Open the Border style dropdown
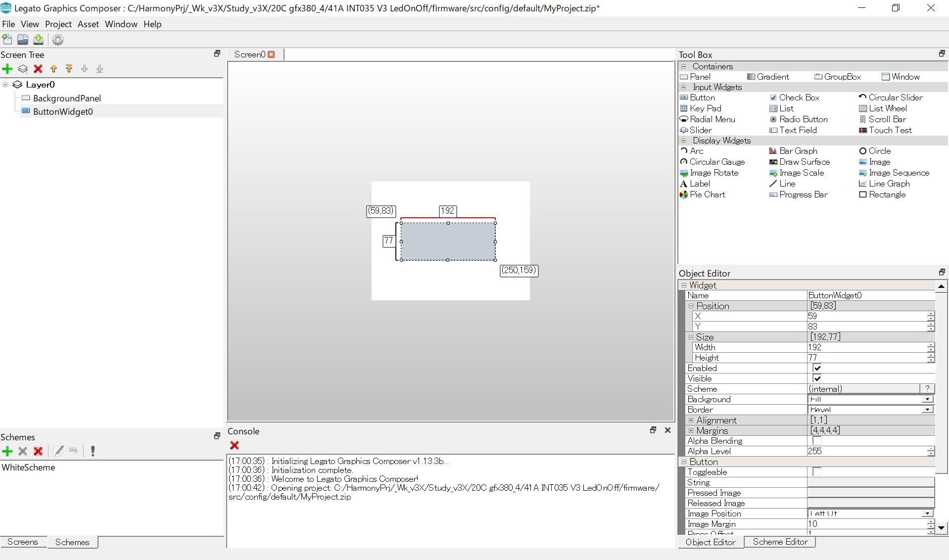 click(927, 410)
